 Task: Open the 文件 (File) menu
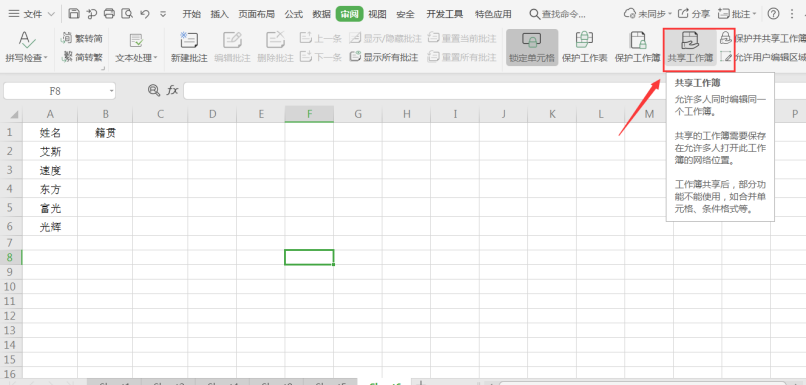[32, 14]
